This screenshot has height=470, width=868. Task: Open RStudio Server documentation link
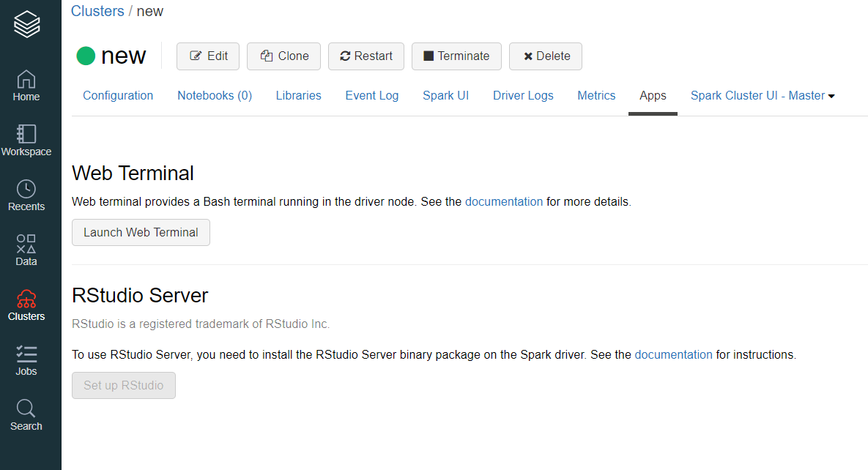point(673,354)
